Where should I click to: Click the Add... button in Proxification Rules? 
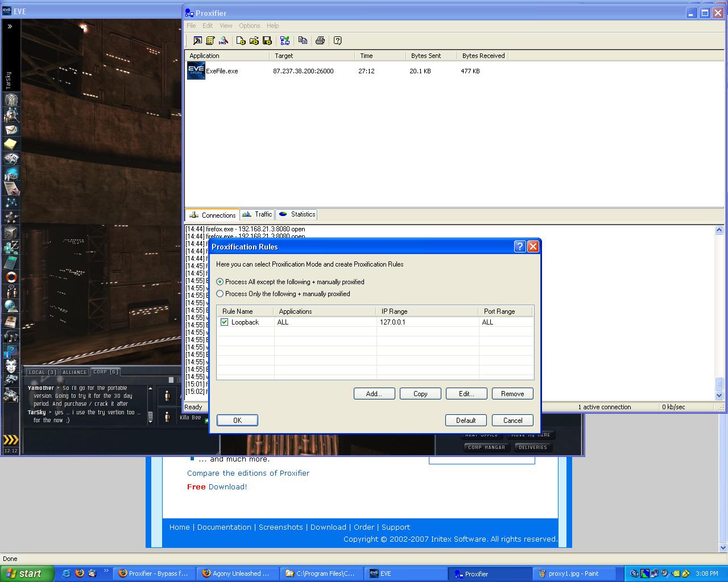pyautogui.click(x=374, y=393)
